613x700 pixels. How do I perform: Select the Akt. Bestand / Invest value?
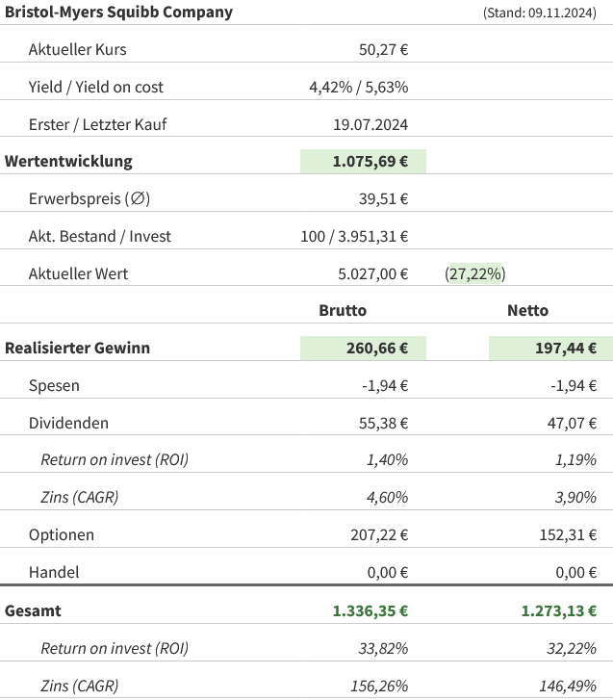pos(354,236)
